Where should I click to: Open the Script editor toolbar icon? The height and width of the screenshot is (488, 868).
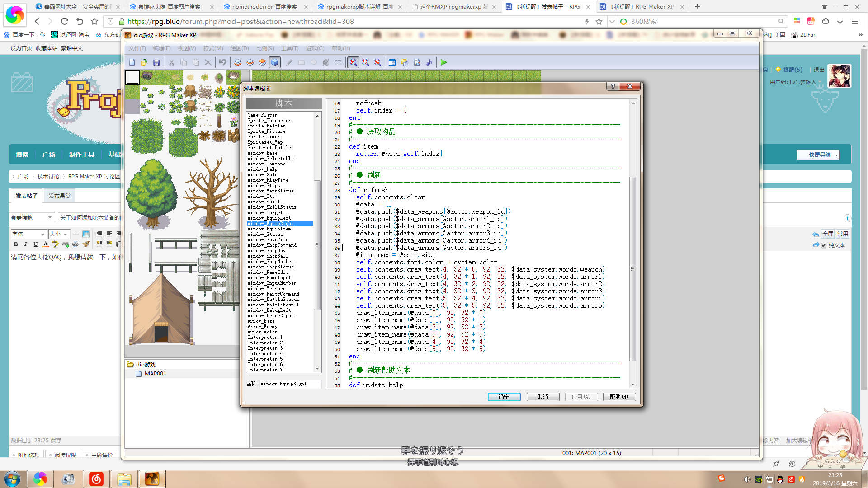click(417, 62)
